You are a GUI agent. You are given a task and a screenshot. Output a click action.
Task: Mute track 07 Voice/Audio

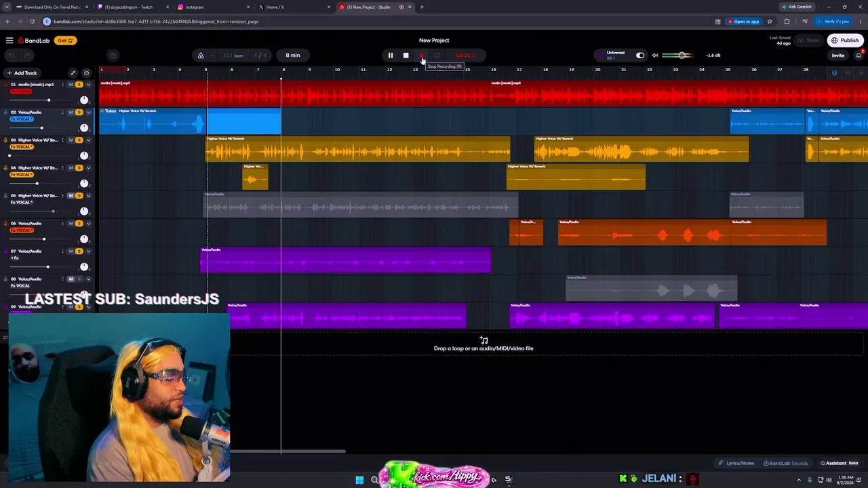point(71,251)
